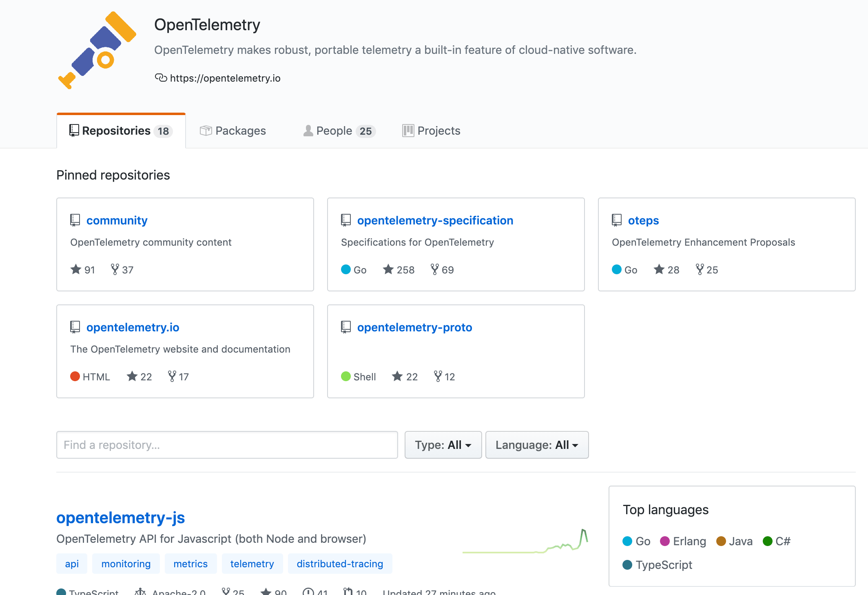Filter by Erlang in Top languages
The height and width of the screenshot is (595, 868).
click(683, 541)
